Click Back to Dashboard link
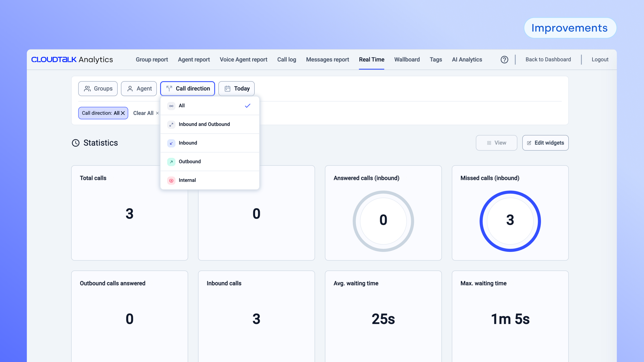The height and width of the screenshot is (362, 644). pyautogui.click(x=548, y=59)
